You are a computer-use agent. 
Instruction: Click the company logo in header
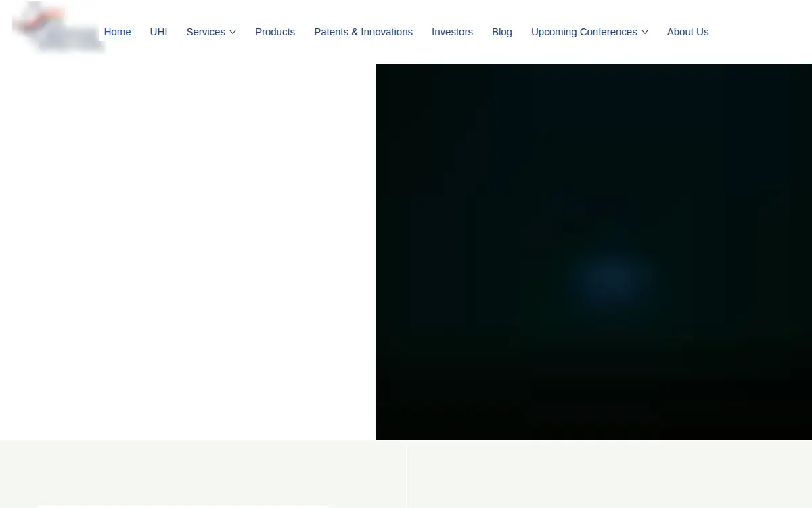(58, 27)
